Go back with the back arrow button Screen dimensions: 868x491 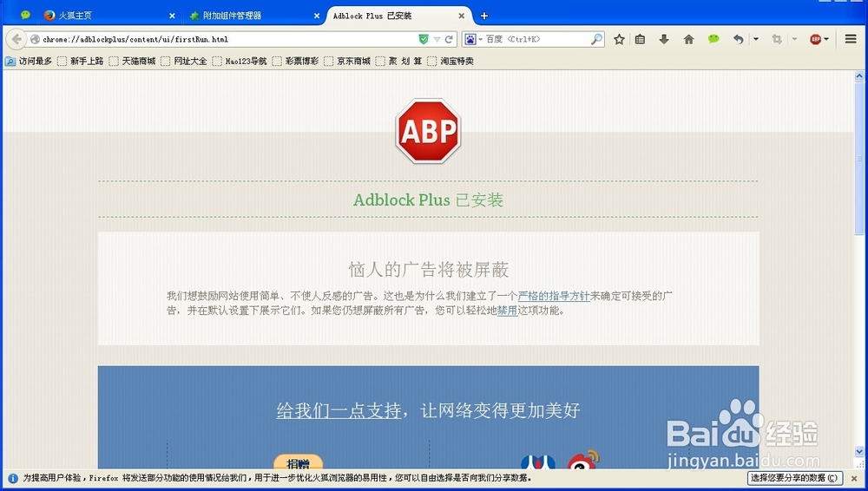pos(16,39)
